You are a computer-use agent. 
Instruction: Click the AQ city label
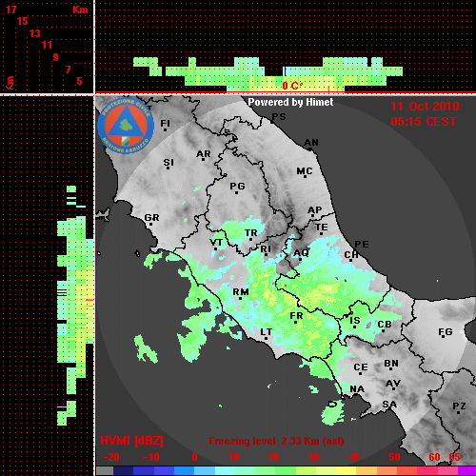(301, 253)
